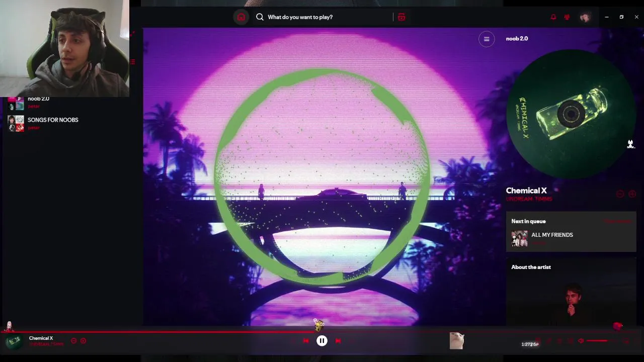Image resolution: width=644 pixels, height=362 pixels.
Task: Open the UNDREAM, TIMMS artist link in the right panel
Action: tap(529, 199)
